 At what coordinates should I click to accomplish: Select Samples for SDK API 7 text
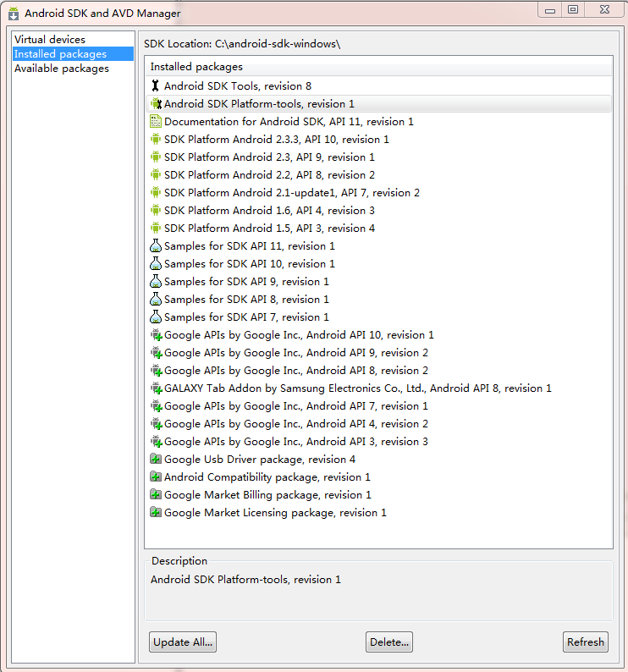[246, 317]
